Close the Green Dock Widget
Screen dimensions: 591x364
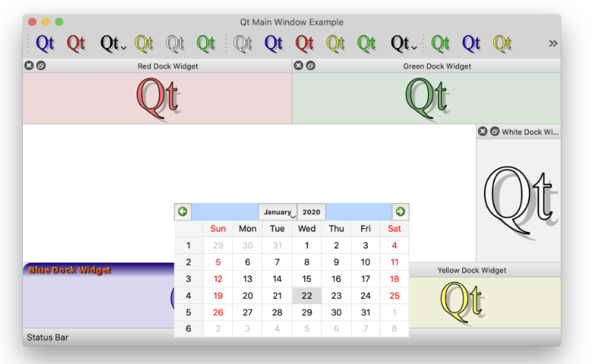click(298, 66)
